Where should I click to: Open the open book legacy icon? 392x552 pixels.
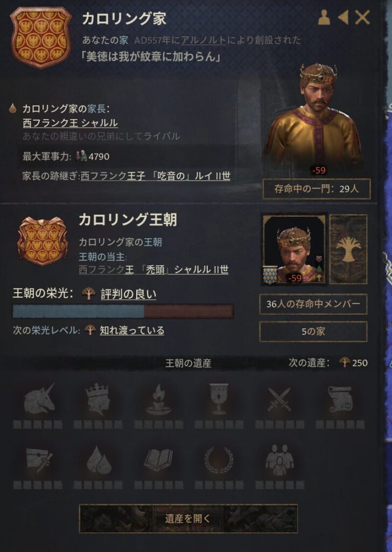click(158, 459)
